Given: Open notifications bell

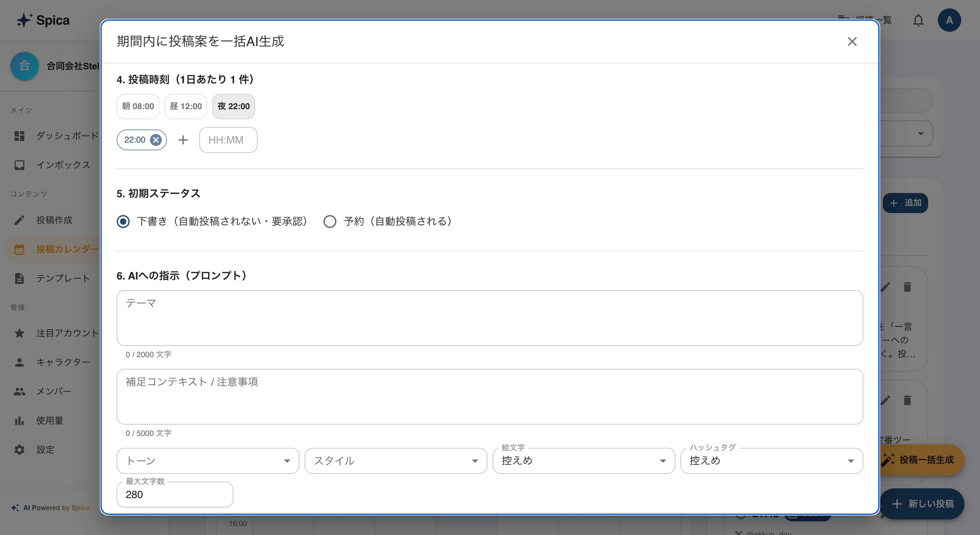Looking at the screenshot, I should click(918, 20).
